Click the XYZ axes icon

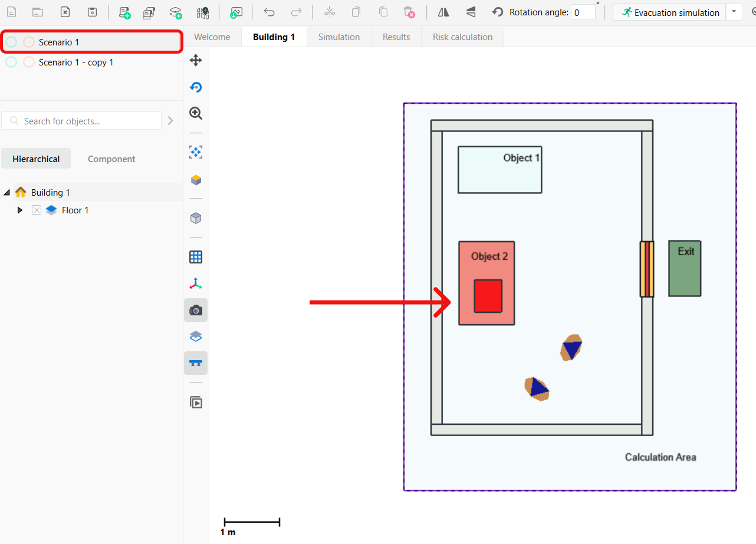[x=196, y=283]
